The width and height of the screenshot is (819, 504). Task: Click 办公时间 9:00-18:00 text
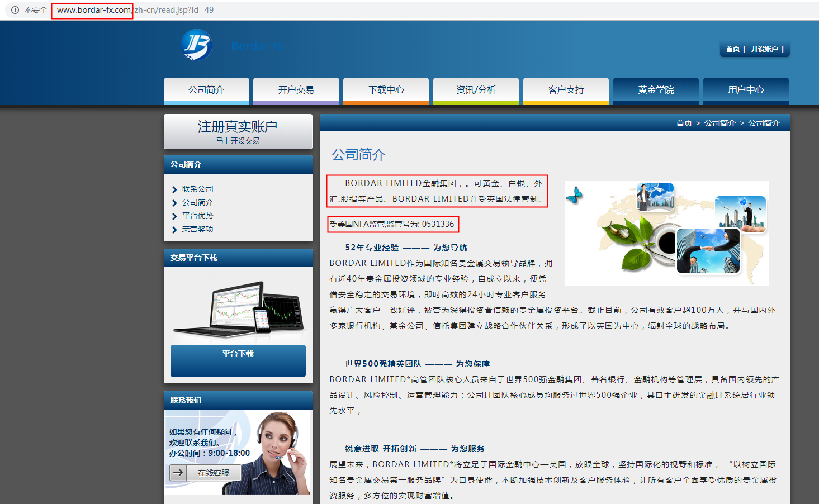[x=210, y=453]
